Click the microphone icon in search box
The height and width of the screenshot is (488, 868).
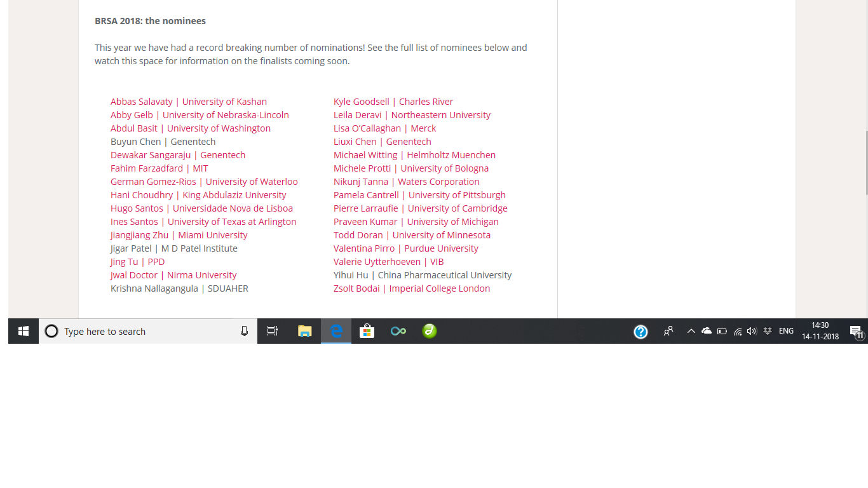click(244, 331)
